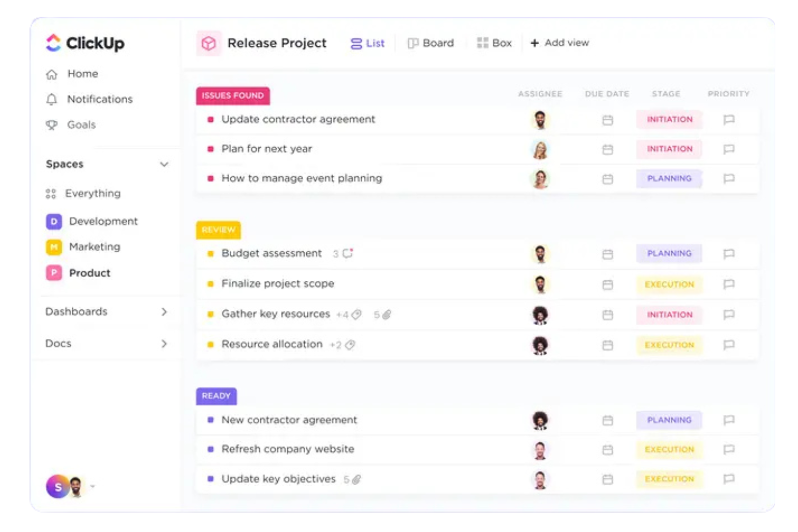Change EXECUTION stage on Finalize project scope

pyautogui.click(x=670, y=284)
